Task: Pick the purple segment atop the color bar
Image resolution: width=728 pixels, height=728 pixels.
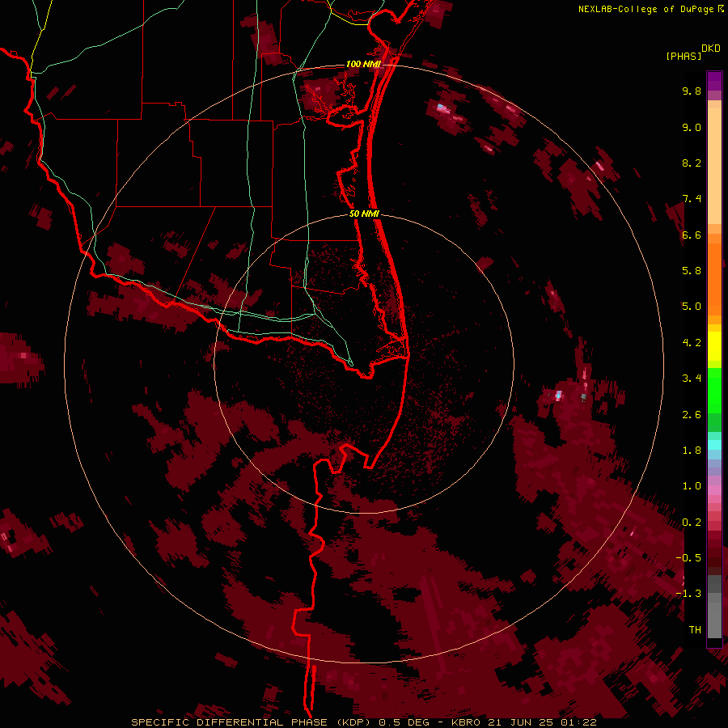Action: click(714, 81)
